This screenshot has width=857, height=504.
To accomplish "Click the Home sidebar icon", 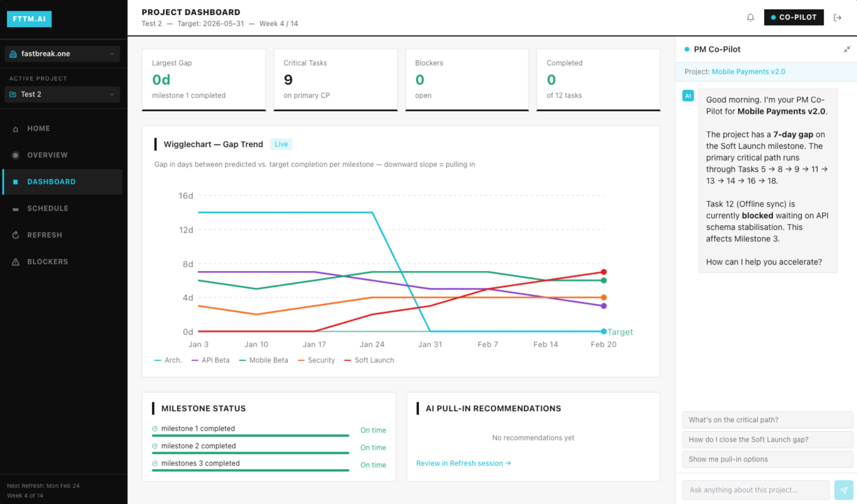I will (x=16, y=129).
